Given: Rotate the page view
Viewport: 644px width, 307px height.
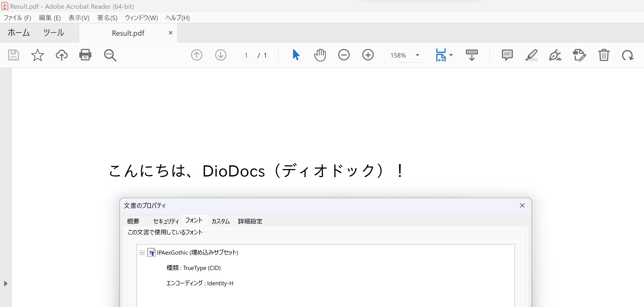Looking at the screenshot, I should (x=628, y=55).
